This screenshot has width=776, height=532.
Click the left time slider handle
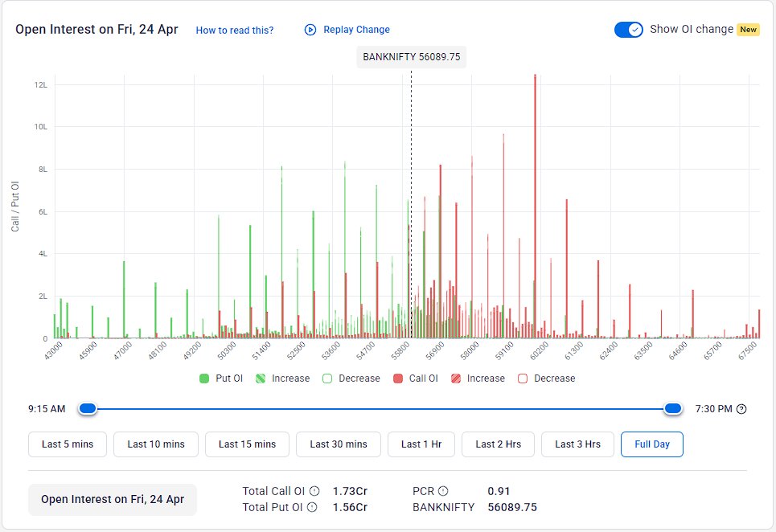[x=88, y=408]
